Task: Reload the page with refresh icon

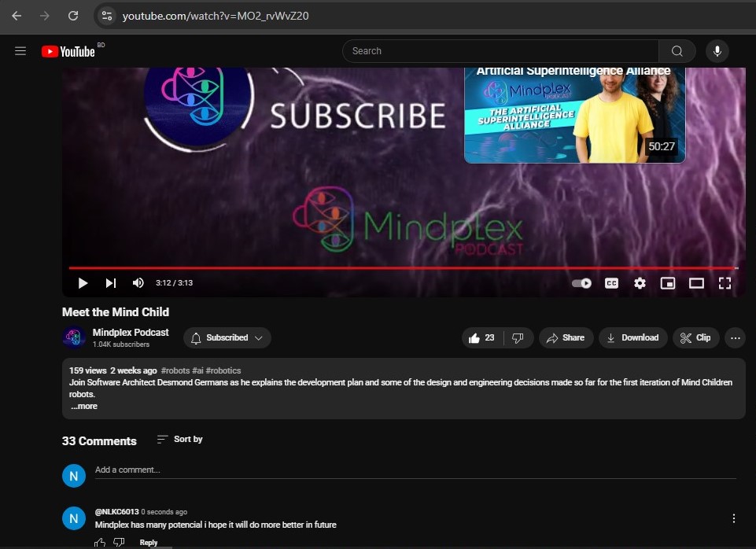Action: (73, 16)
